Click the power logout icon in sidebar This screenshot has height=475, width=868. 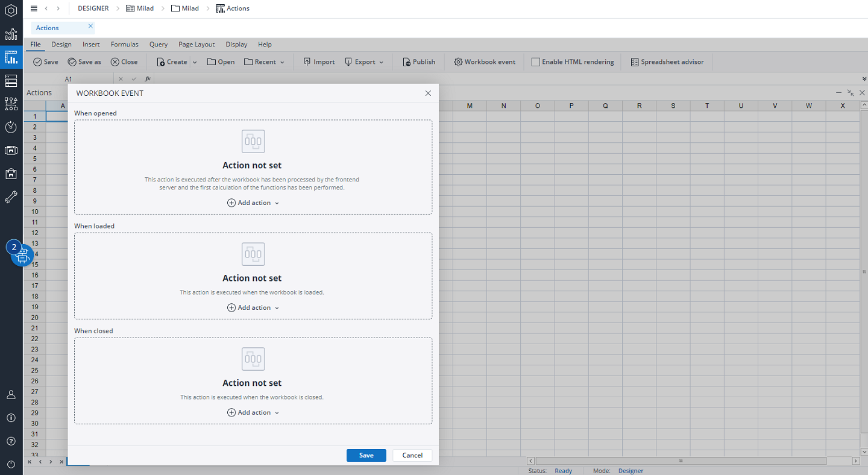point(11,464)
